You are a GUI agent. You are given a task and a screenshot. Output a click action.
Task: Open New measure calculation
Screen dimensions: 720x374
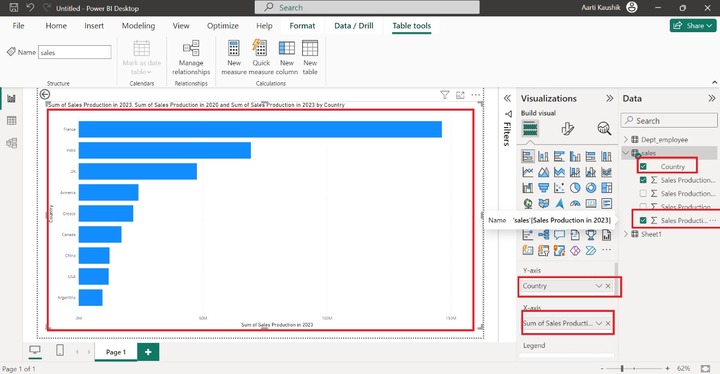click(x=234, y=57)
